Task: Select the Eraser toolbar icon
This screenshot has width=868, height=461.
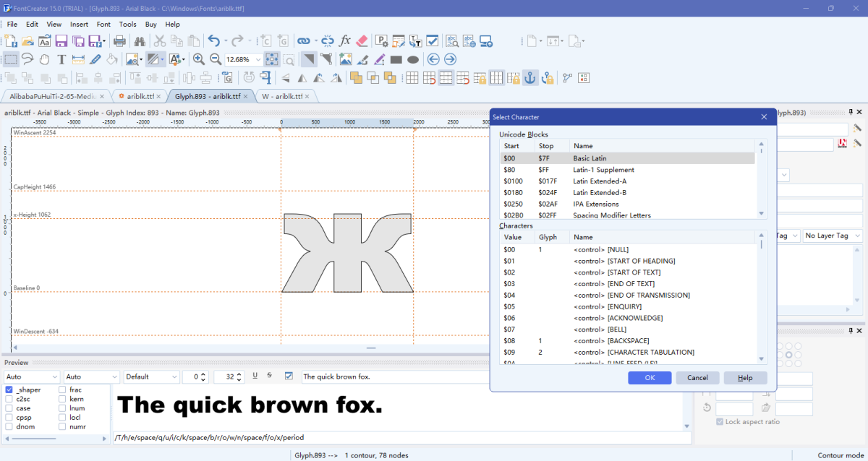Action: coord(361,41)
